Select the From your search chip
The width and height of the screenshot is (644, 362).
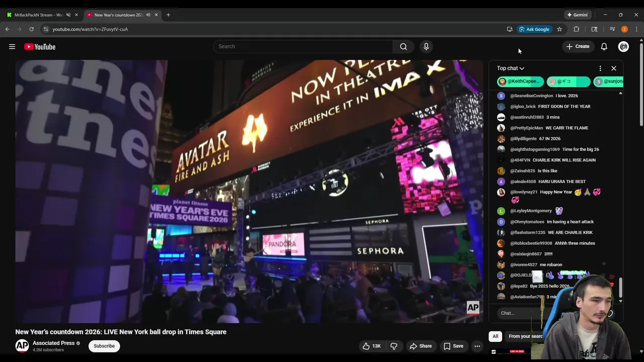524,336
